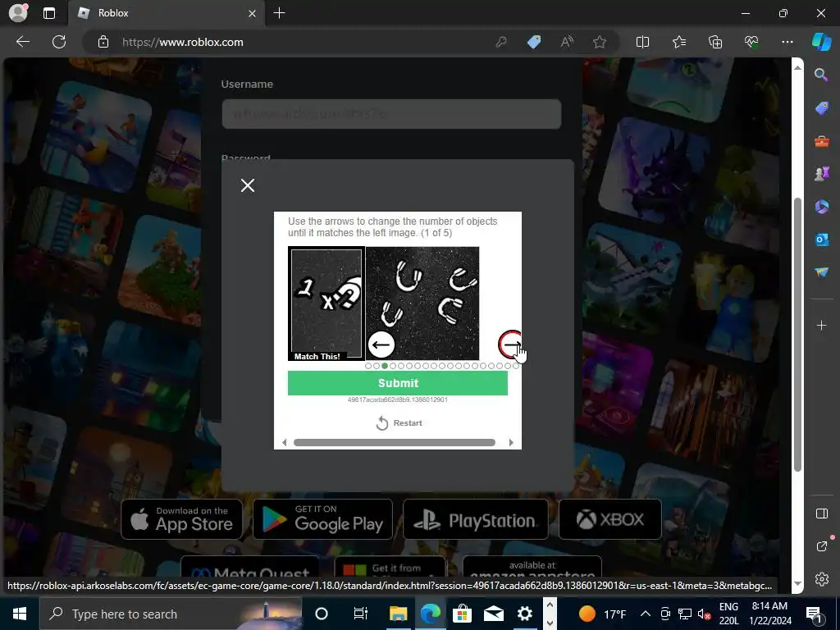840x630 pixels.
Task: Show hidden system tray icons
Action: [x=646, y=614]
